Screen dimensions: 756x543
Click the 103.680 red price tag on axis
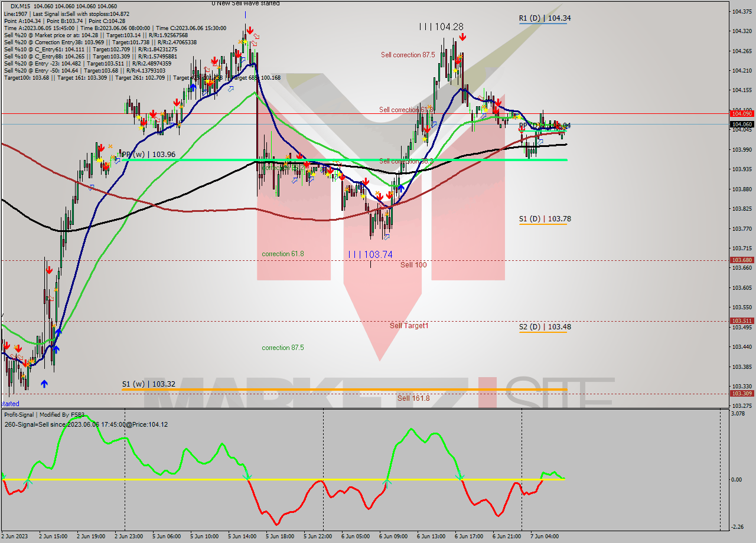point(742,260)
